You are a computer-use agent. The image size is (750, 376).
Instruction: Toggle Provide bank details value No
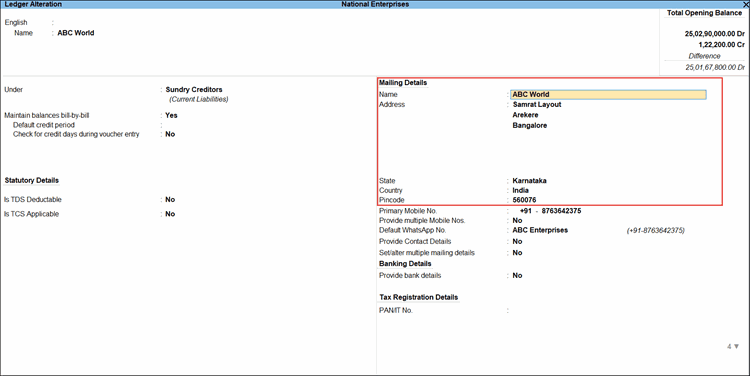pos(517,276)
